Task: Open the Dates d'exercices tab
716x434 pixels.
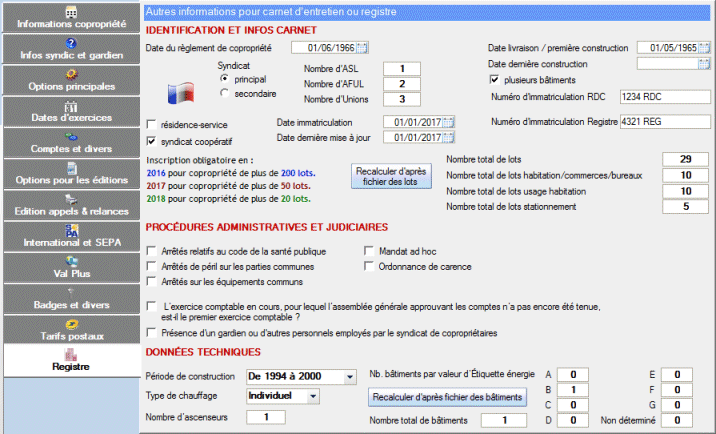Action: click(x=72, y=111)
